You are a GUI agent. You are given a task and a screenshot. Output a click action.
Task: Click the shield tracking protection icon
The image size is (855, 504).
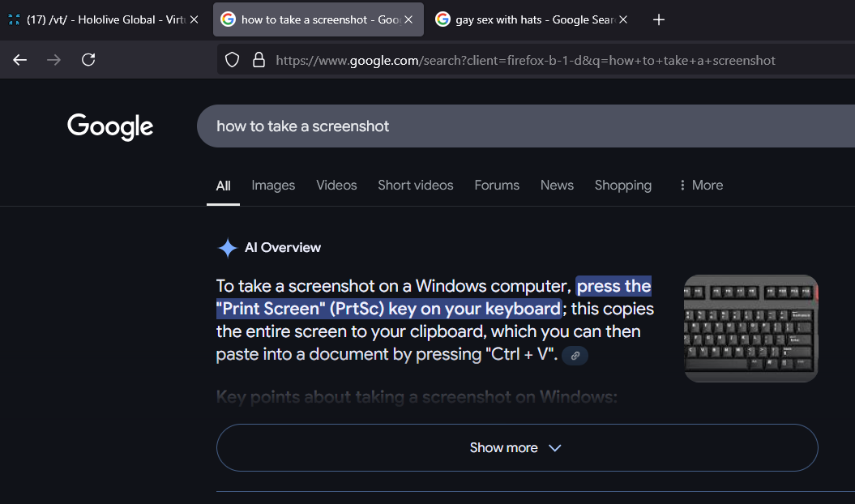point(233,60)
